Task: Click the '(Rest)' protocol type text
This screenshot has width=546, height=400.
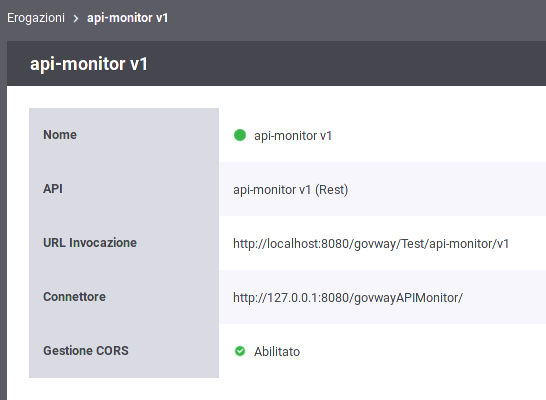Action: (x=332, y=190)
